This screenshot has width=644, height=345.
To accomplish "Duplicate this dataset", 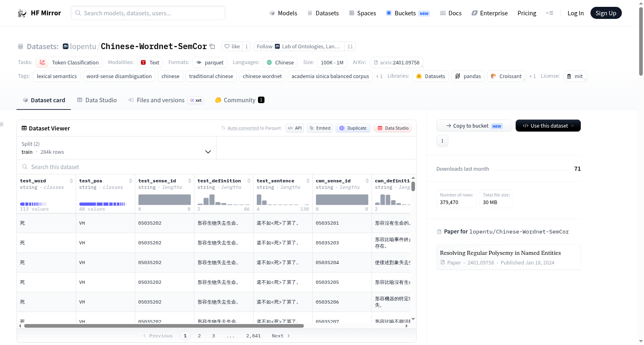I will point(353,128).
